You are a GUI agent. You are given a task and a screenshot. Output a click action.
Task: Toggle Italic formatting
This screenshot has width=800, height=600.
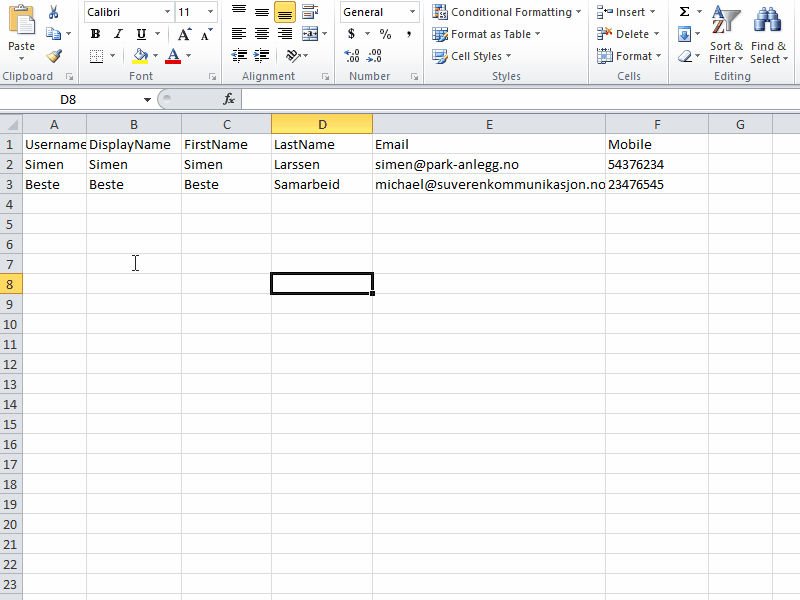tap(117, 34)
